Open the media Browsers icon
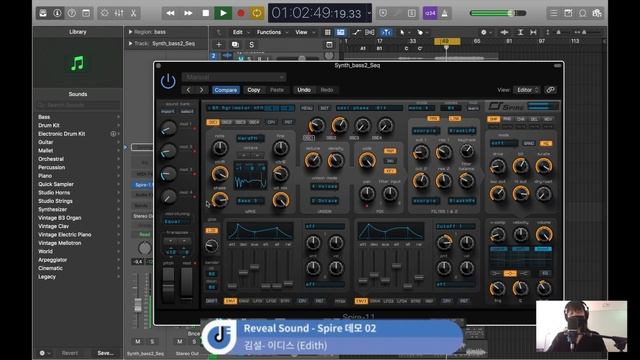Viewport: 640px width, 360px height. click(x=597, y=13)
